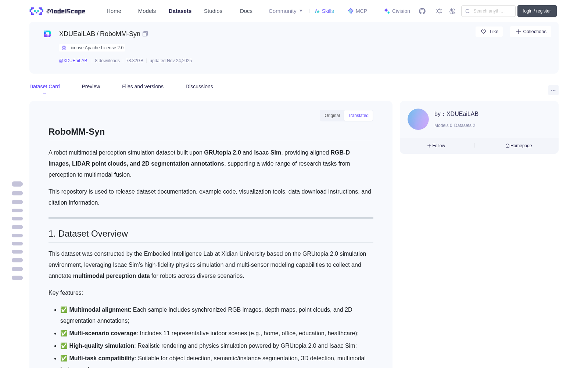Open the Studios navigation item
Screen dimensions: 588x368
(x=213, y=11)
